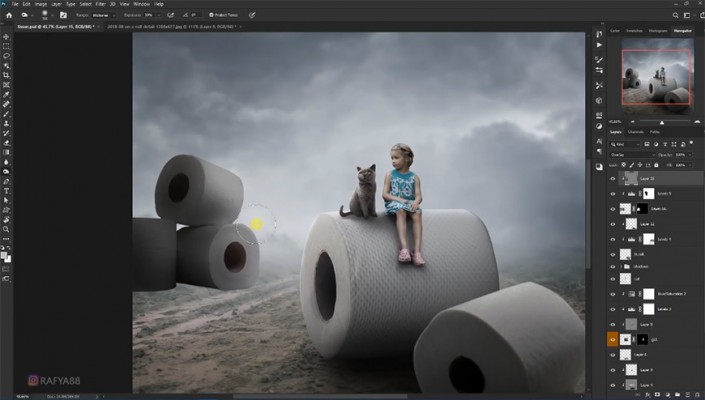Select the Rectangle shape tool

coord(6,210)
